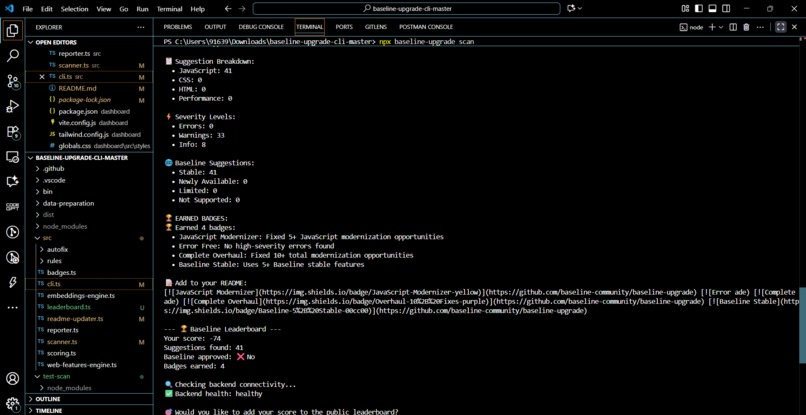Open the Remote Explorer view

coord(12,157)
